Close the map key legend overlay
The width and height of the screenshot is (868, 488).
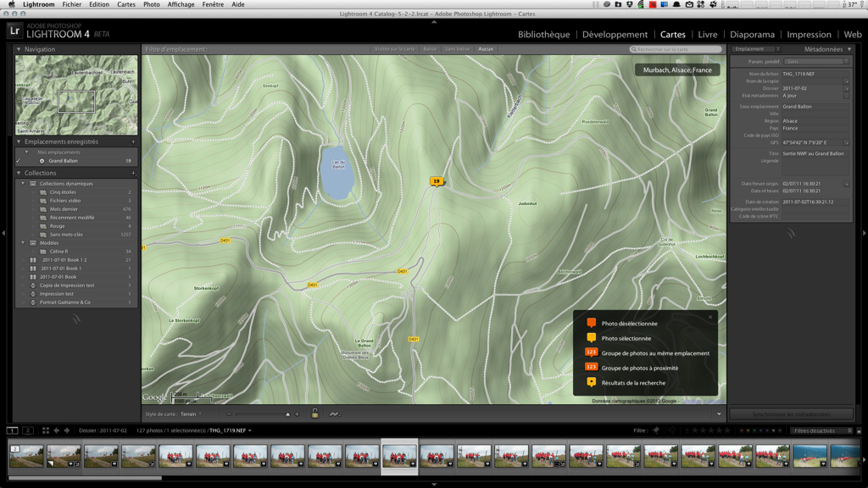(710, 317)
